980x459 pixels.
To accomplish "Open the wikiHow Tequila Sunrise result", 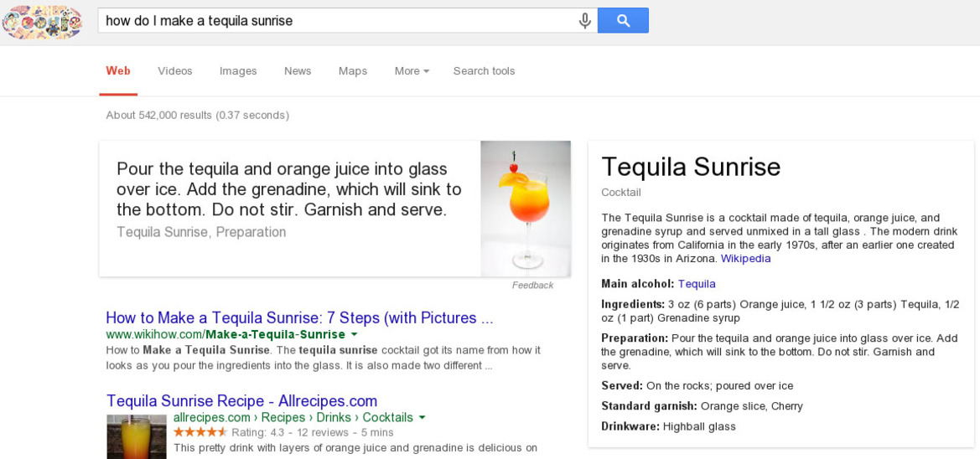I will [300, 317].
